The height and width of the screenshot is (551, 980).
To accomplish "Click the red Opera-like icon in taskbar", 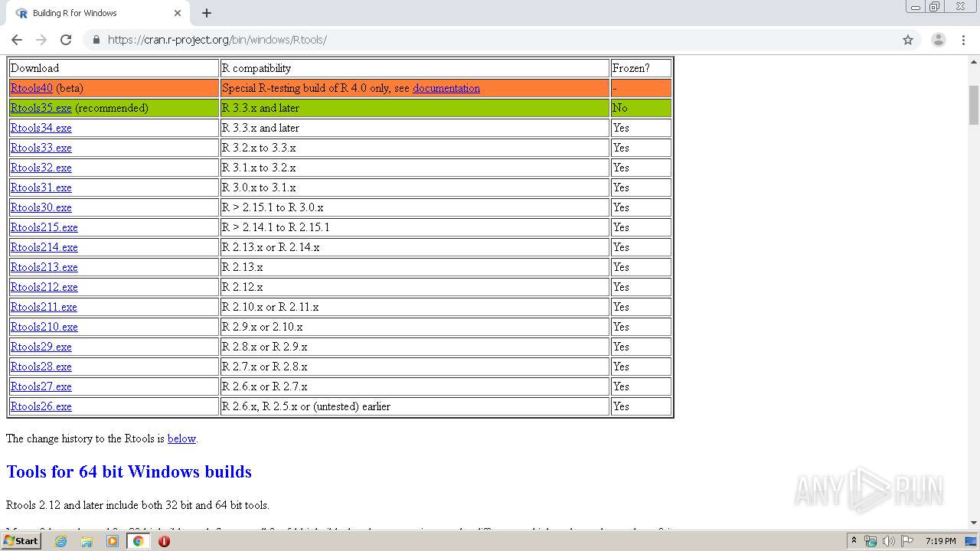I will click(x=164, y=541).
